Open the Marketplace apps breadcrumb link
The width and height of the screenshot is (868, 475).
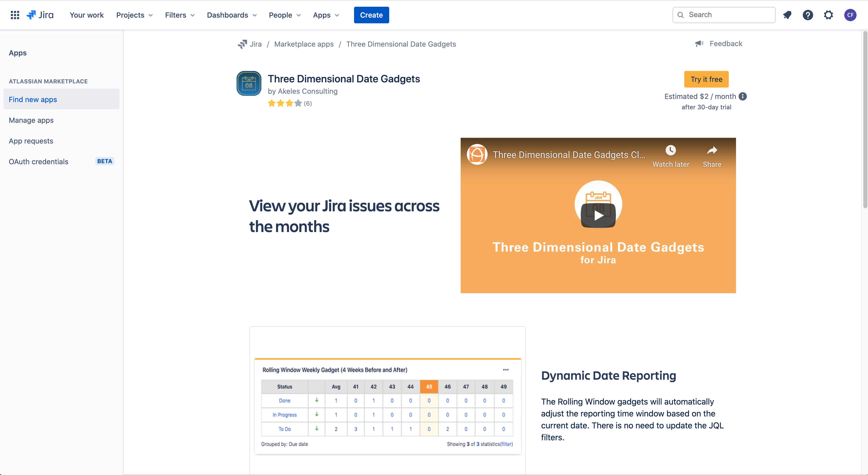tap(304, 44)
